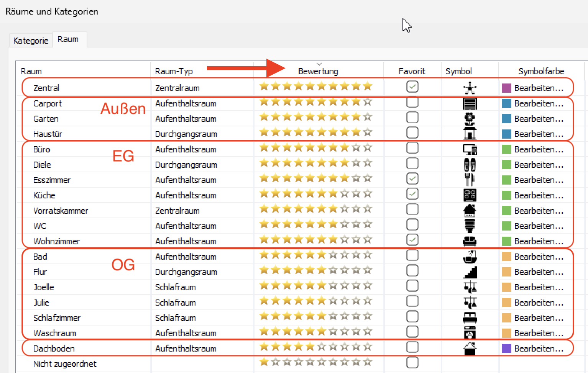
Task: Open Bearbeiten link for Küche color
Action: click(539, 195)
